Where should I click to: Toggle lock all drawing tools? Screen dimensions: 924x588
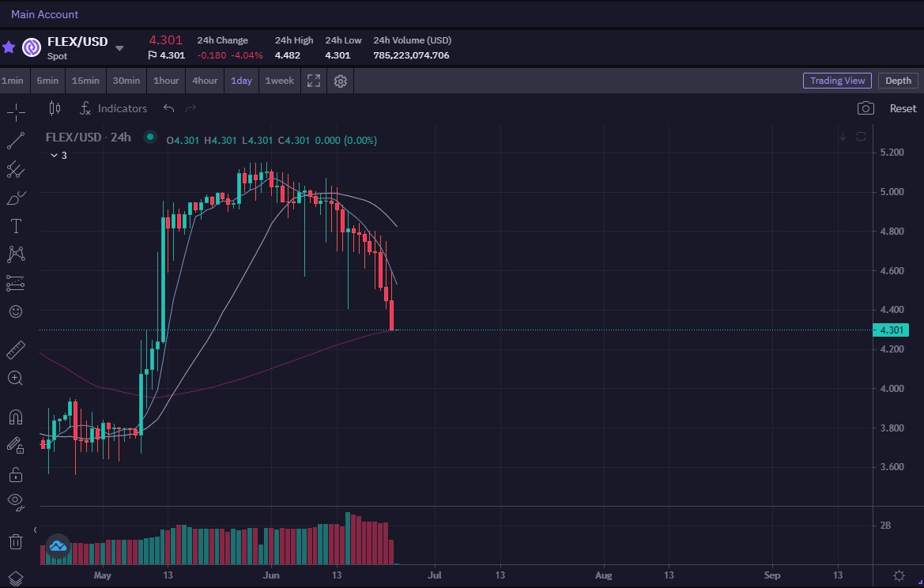pyautogui.click(x=16, y=474)
